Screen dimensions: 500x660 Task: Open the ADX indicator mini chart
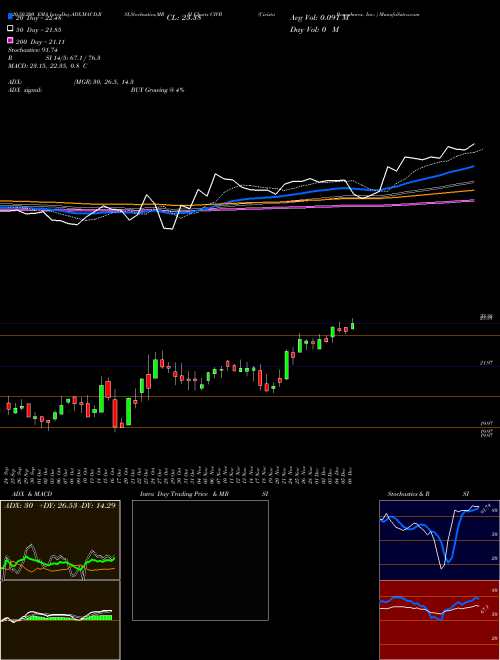(60, 540)
